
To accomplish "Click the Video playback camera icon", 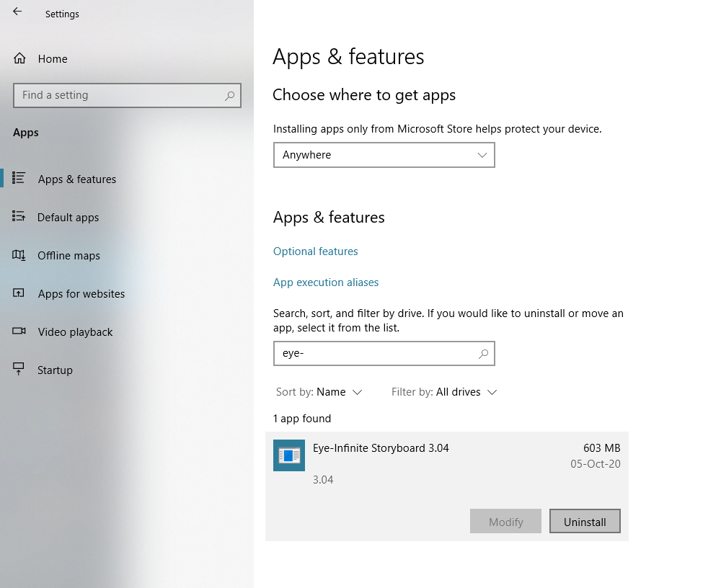I will [19, 331].
